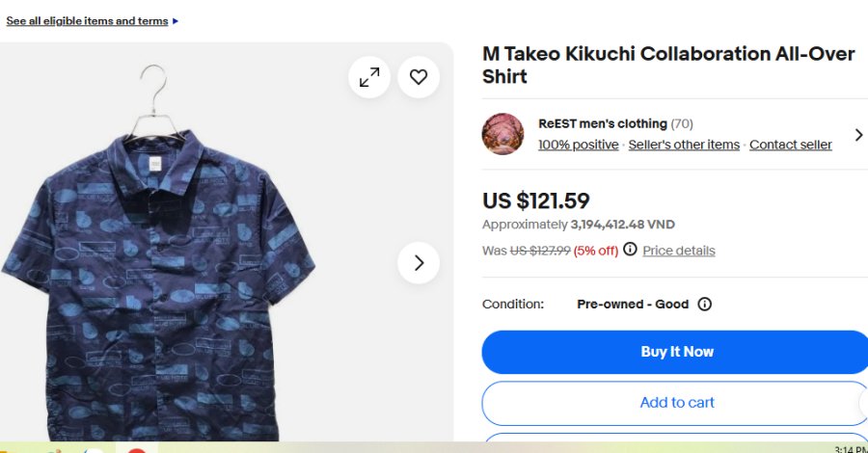
Task: Expand seller details with right chevron
Action: click(857, 135)
